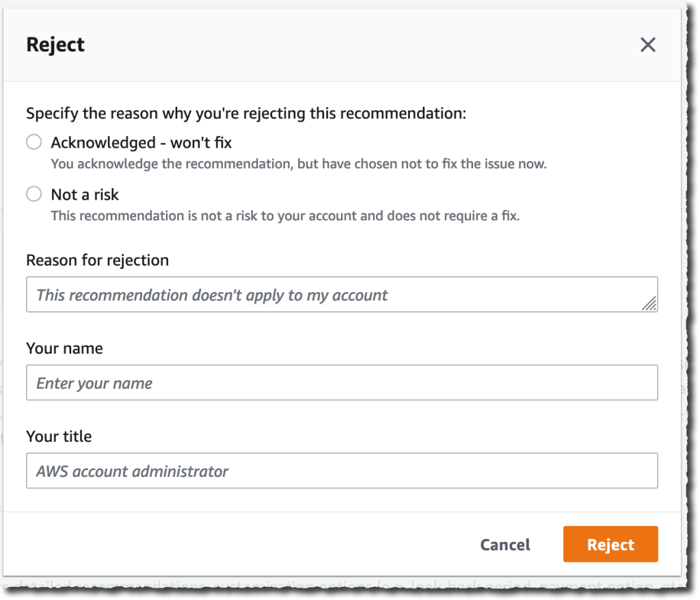Click the placeholder "This recommendation doesn't apply to my account"
Viewport: 700px width, 600px height.
coord(219,294)
